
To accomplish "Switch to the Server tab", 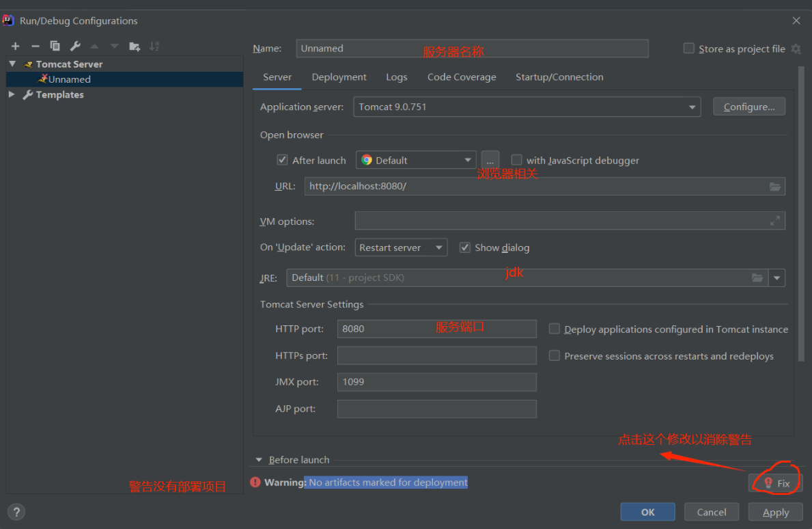I will 277,77.
